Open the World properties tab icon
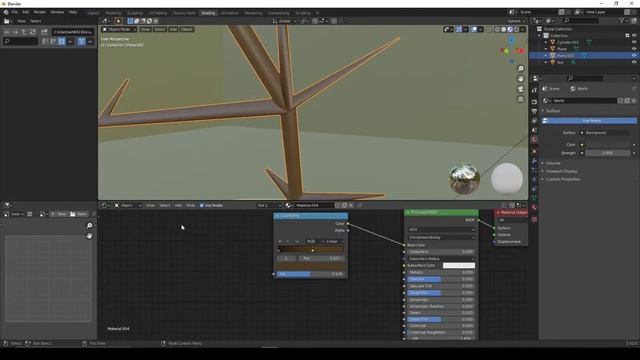Image resolution: width=640 pixels, height=360 pixels. 534,140
